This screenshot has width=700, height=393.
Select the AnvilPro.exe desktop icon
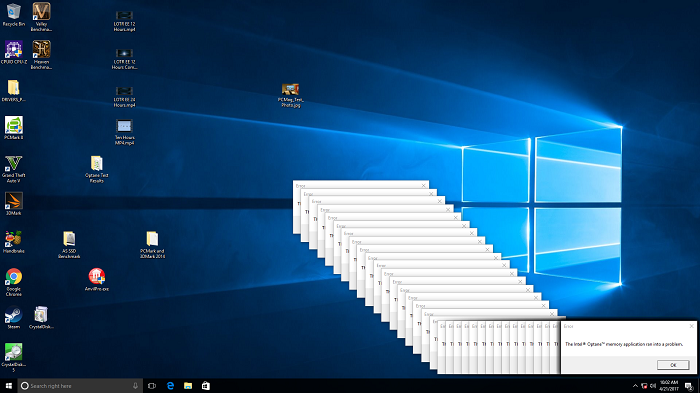tap(96, 280)
